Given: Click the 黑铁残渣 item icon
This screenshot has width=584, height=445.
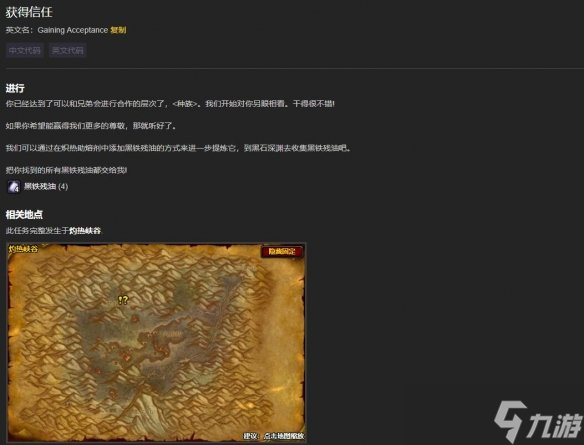Looking at the screenshot, I should click(14, 187).
